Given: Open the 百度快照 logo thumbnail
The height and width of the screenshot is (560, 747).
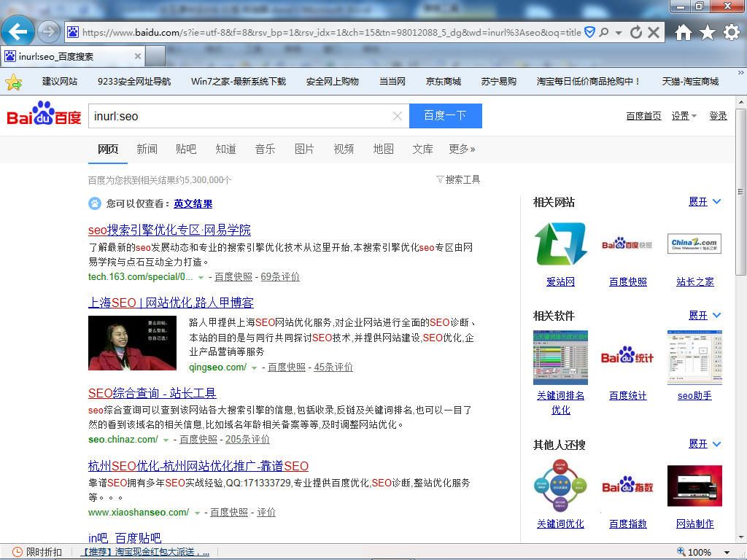Looking at the screenshot, I should 627,244.
